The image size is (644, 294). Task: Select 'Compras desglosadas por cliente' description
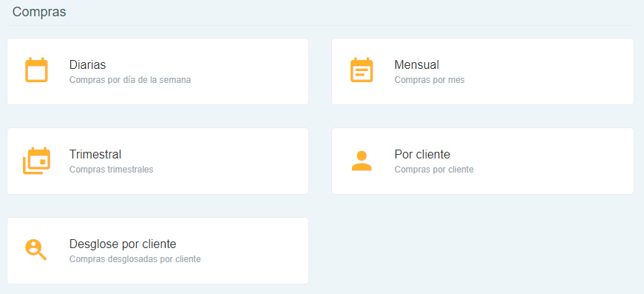click(135, 259)
